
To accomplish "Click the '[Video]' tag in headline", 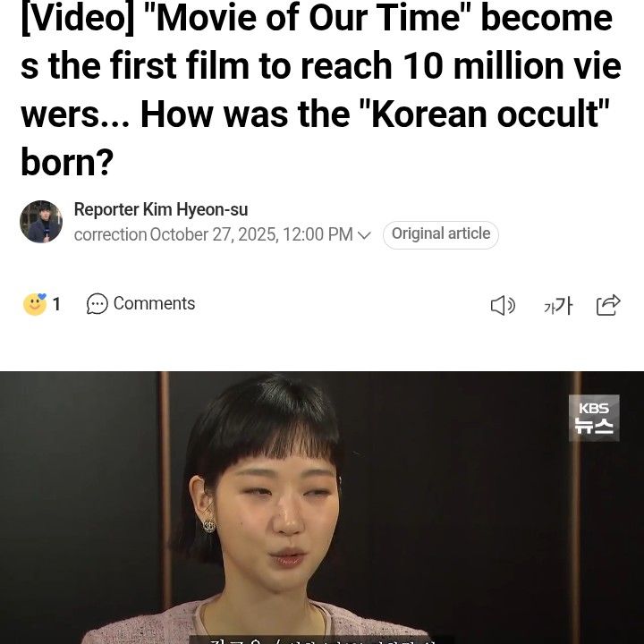I will [78, 19].
